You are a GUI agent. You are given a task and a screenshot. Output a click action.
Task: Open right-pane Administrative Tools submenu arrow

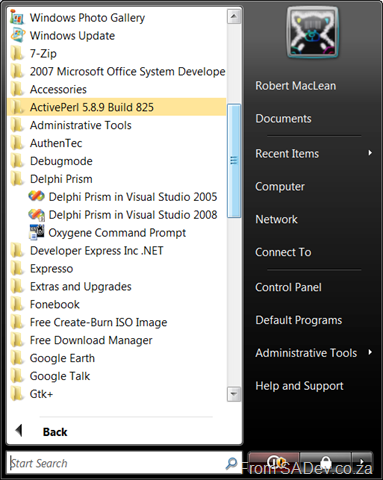click(370, 352)
